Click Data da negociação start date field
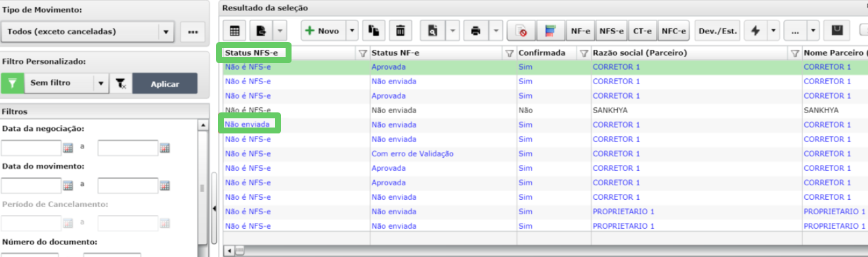This screenshot has width=868, height=257. tap(32, 148)
